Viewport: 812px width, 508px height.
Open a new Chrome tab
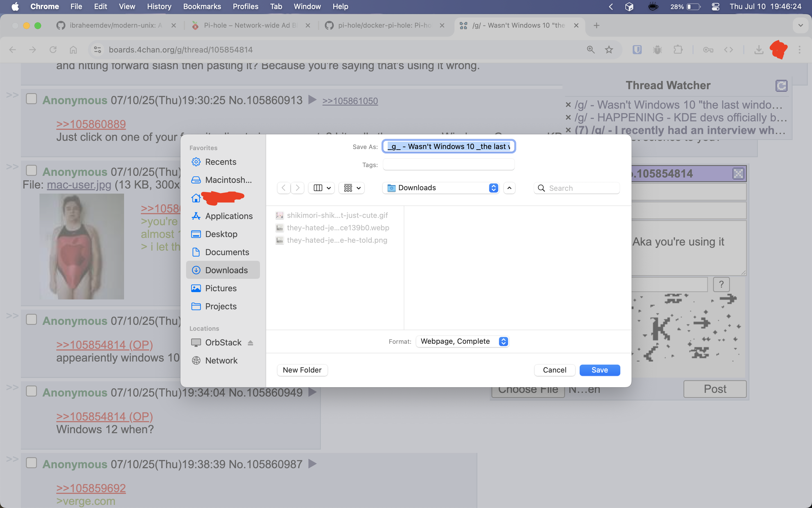point(596,25)
